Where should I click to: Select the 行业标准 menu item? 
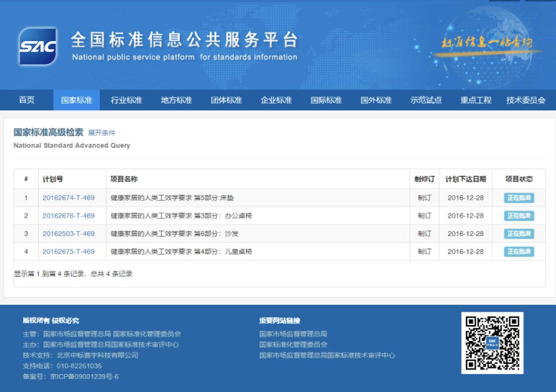(x=127, y=100)
